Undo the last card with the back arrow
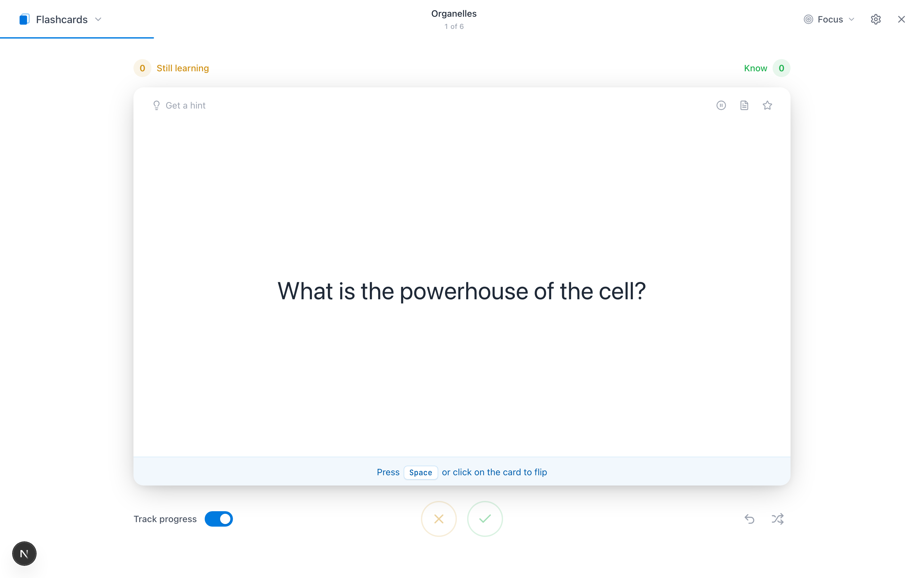The height and width of the screenshot is (578, 924). [x=749, y=519]
